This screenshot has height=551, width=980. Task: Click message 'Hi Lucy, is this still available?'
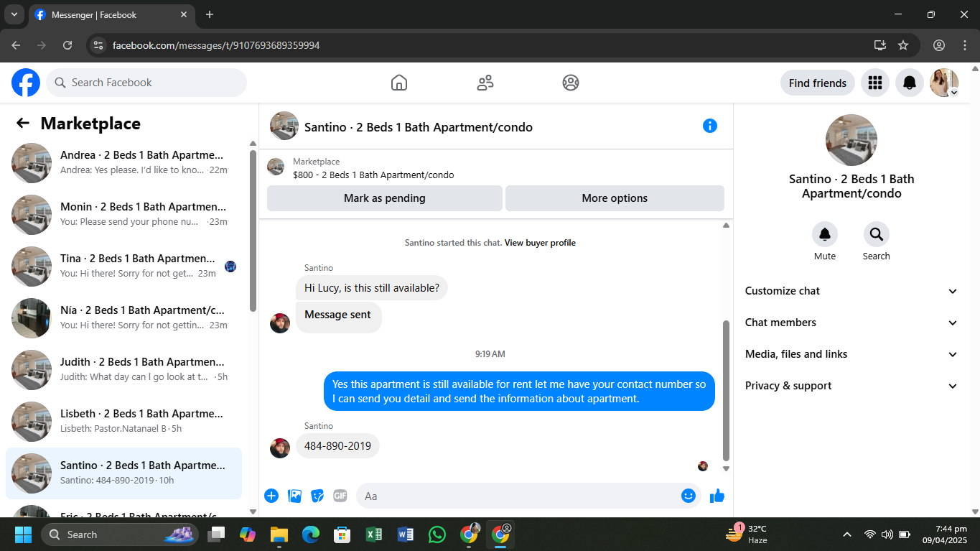pos(372,288)
